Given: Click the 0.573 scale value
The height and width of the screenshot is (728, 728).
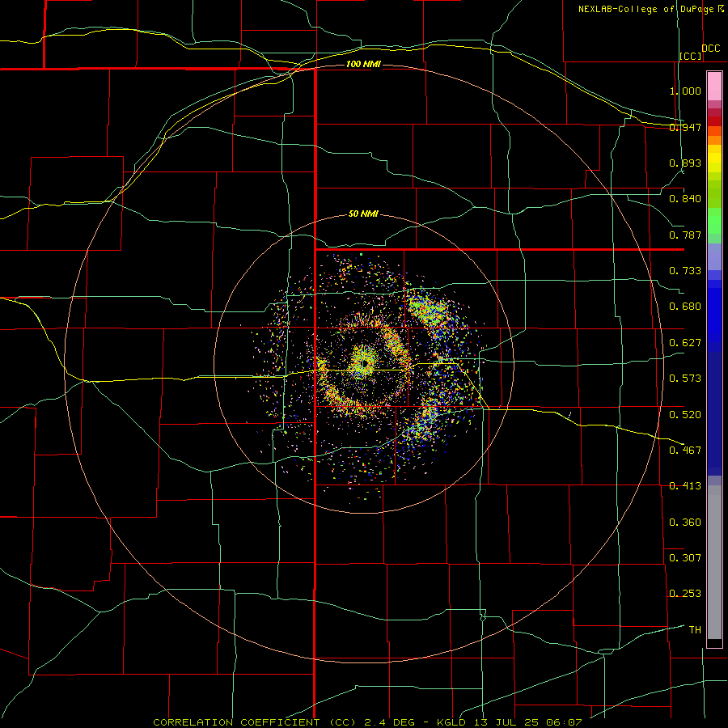Looking at the screenshot, I should coord(685,379).
